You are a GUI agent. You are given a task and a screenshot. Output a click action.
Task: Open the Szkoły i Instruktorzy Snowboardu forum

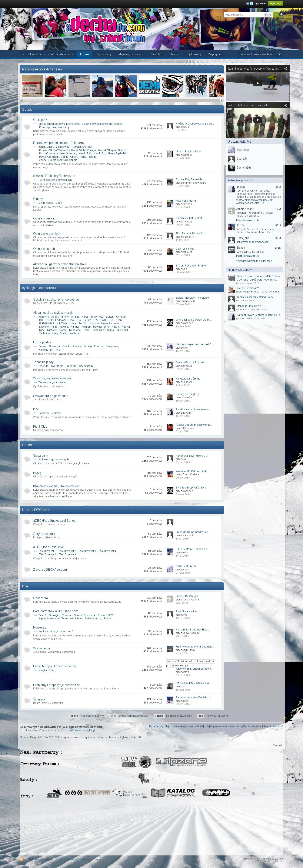(x=56, y=299)
